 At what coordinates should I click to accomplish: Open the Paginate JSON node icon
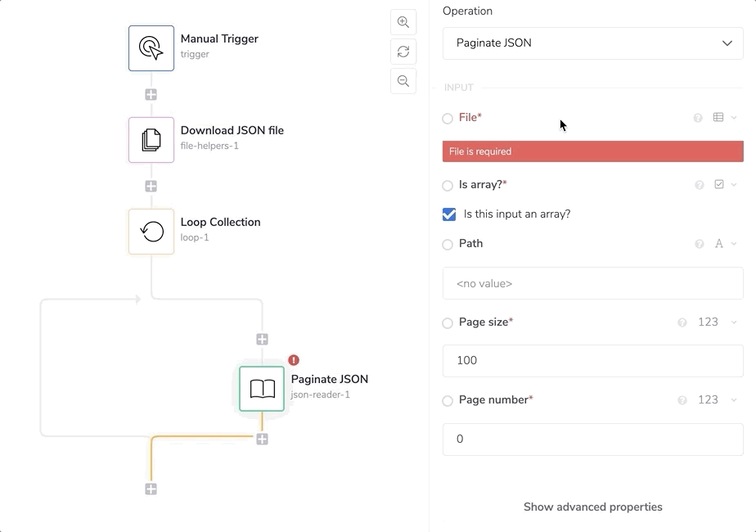coord(262,388)
